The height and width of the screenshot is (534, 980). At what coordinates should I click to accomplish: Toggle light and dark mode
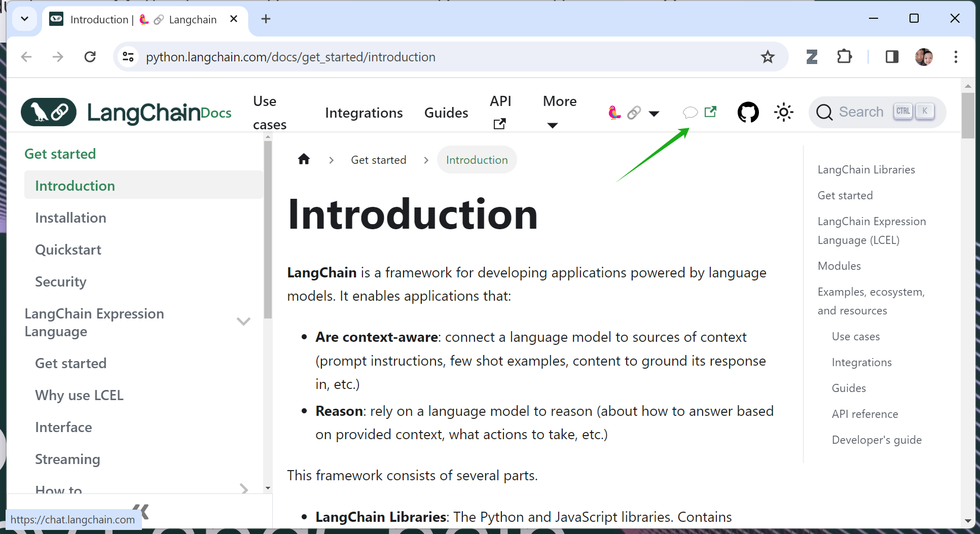tap(783, 112)
